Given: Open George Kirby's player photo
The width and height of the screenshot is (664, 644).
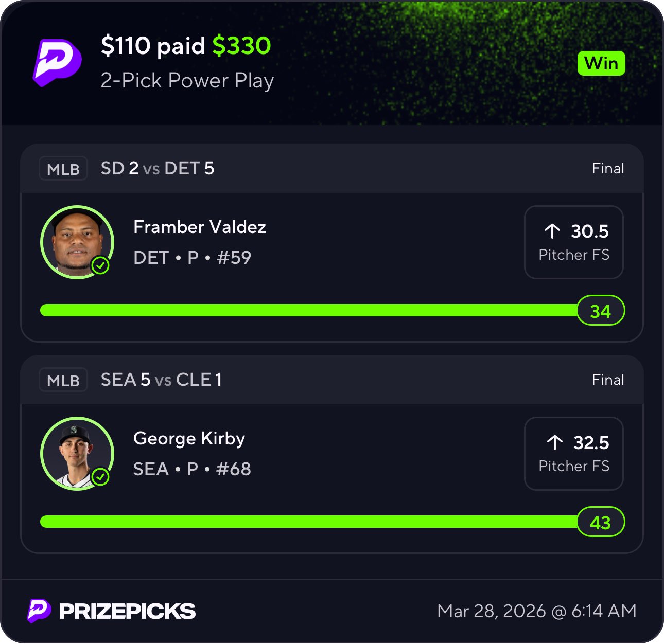Looking at the screenshot, I should coord(76,453).
